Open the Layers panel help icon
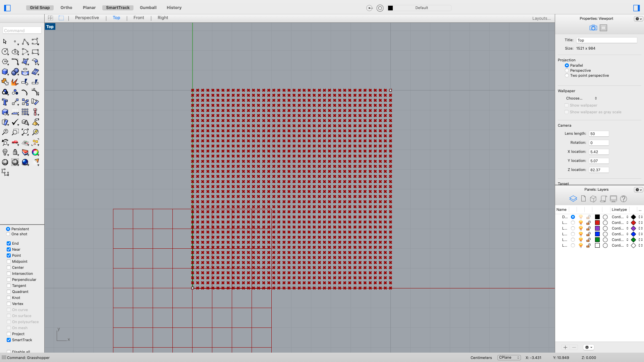644x362 pixels. 624,198
